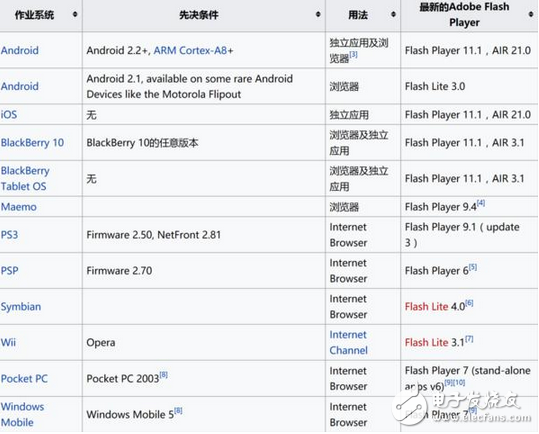Select 无 cell in BlackBerry Tablet OS row
The width and height of the screenshot is (539, 434).
[x=204, y=178]
